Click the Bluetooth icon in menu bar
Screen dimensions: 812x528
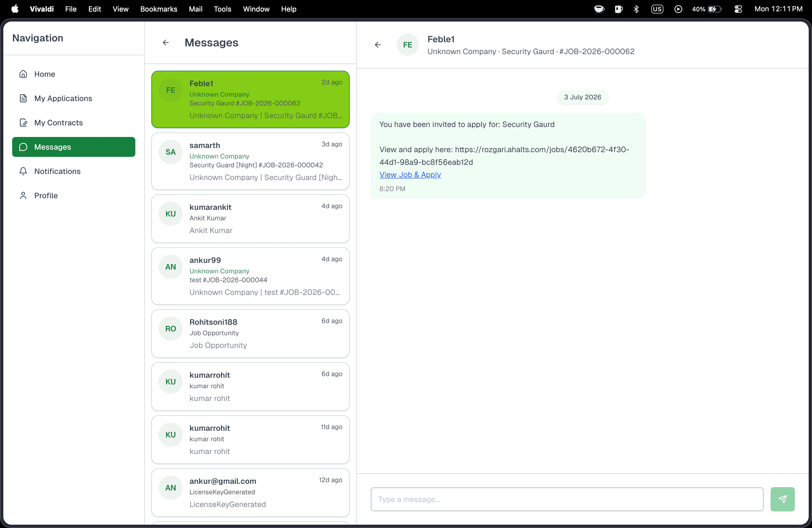[636, 9]
